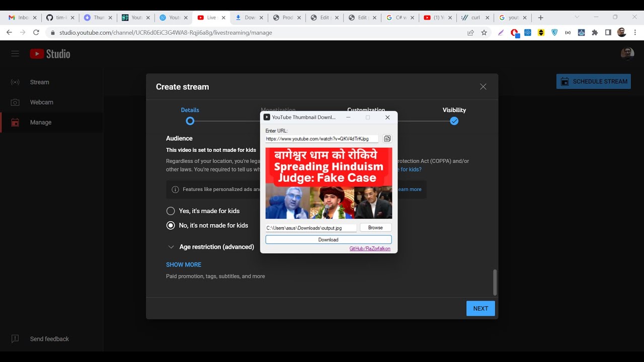Click the NEXT button
This screenshot has width=644, height=362.
click(x=480, y=308)
